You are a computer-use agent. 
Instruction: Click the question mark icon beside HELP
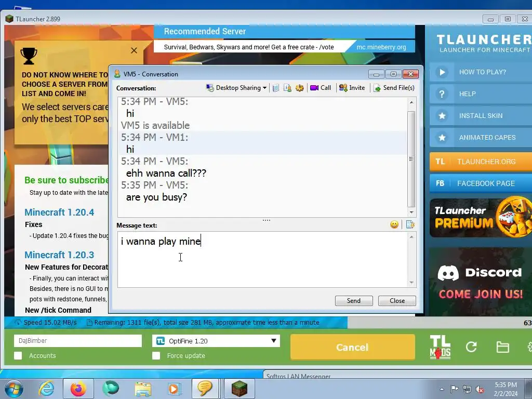coord(442,94)
